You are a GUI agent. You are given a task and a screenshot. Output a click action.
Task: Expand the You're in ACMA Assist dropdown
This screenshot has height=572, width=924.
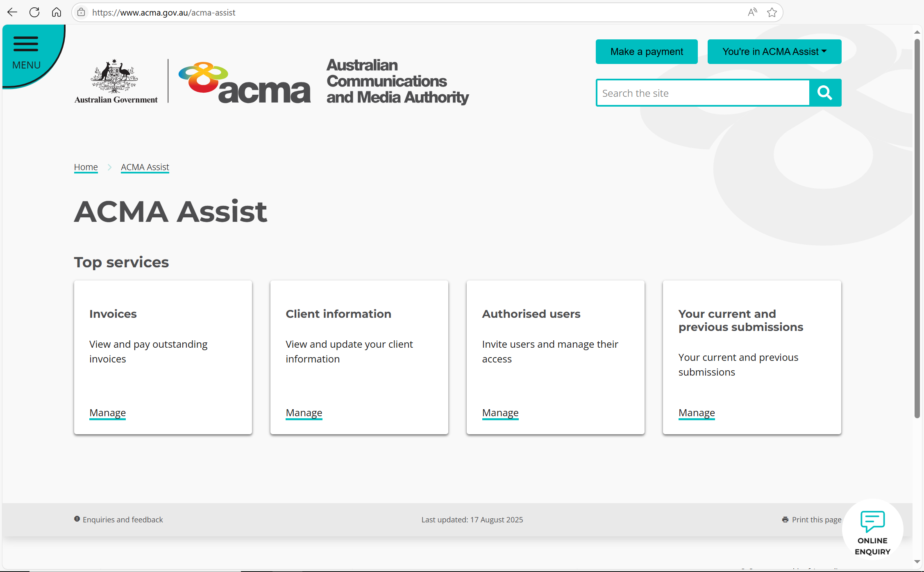click(774, 52)
